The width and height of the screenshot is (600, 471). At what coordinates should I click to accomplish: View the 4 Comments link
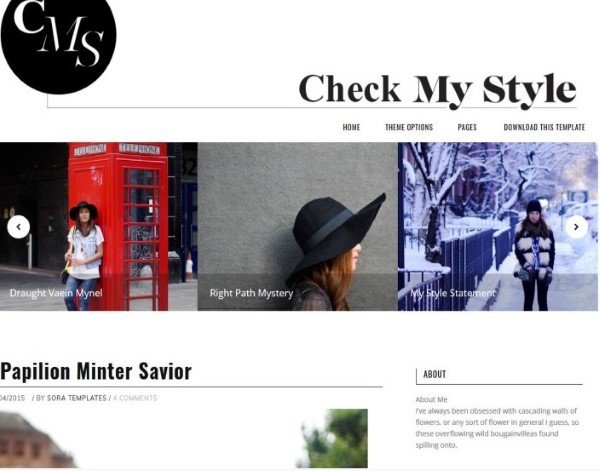(135, 398)
